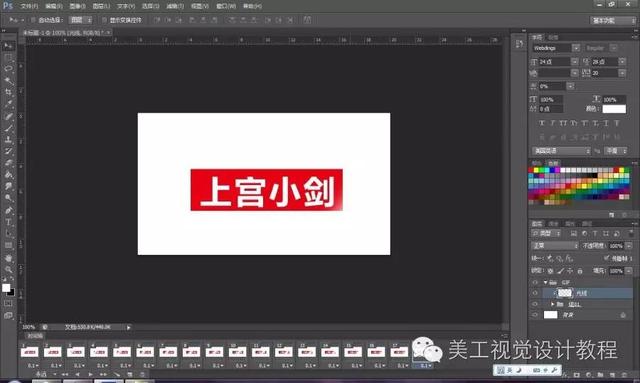The image size is (640, 383).
Task: Open the 编辑(E) menu
Action: [x=53, y=6]
